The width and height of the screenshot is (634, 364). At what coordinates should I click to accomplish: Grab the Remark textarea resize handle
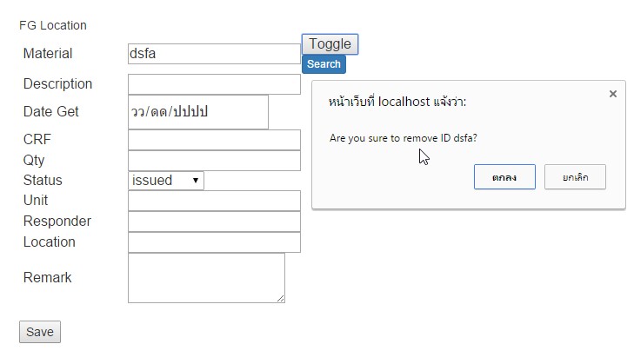[281, 299]
